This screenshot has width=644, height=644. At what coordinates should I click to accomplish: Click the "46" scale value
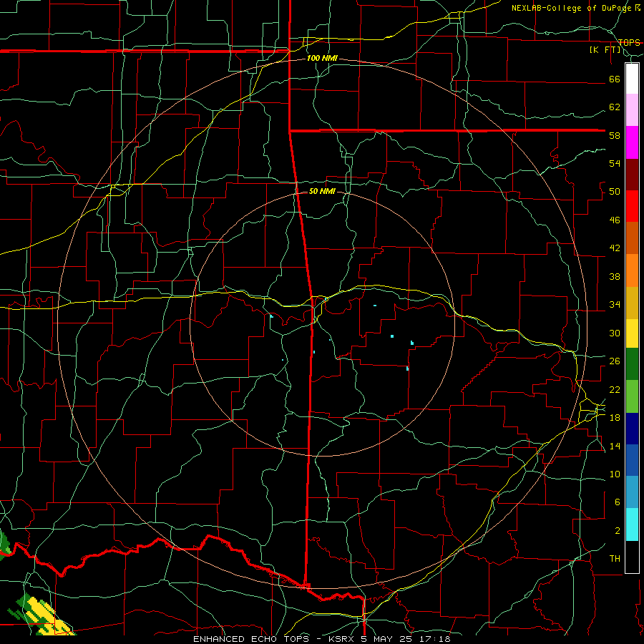click(615, 220)
